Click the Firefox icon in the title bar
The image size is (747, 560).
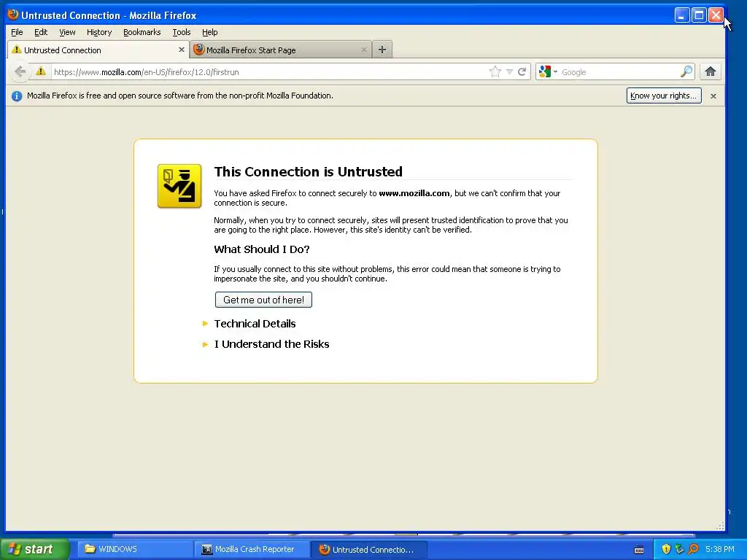click(x=13, y=15)
